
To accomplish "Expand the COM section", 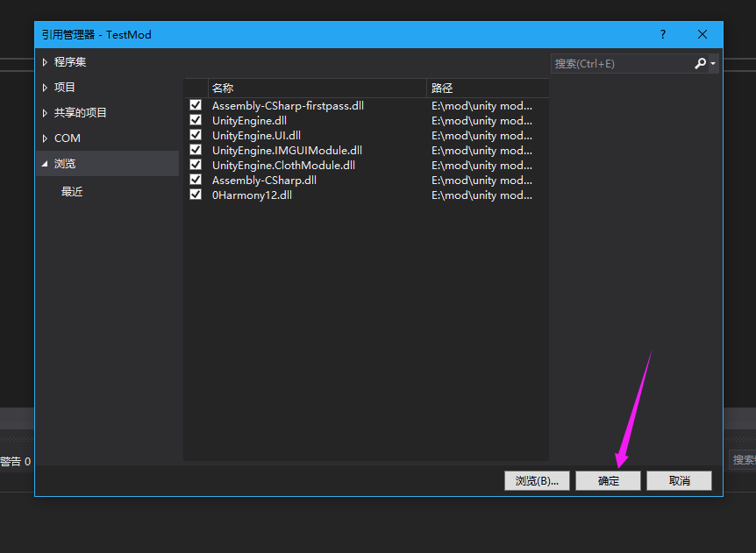I will click(44, 138).
